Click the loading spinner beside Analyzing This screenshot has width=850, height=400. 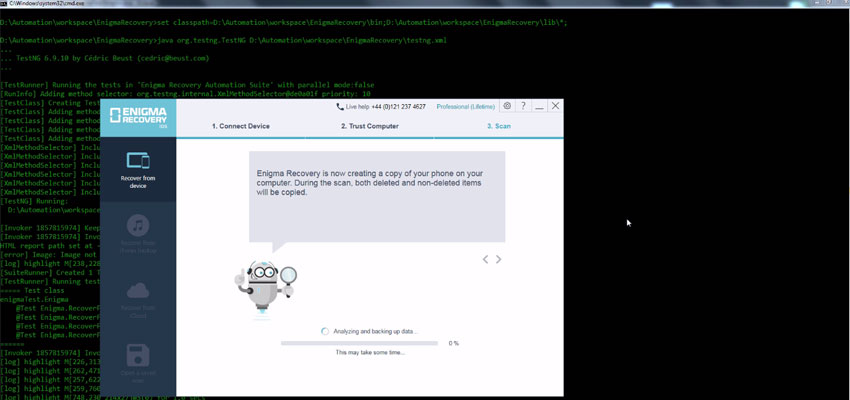(x=325, y=331)
